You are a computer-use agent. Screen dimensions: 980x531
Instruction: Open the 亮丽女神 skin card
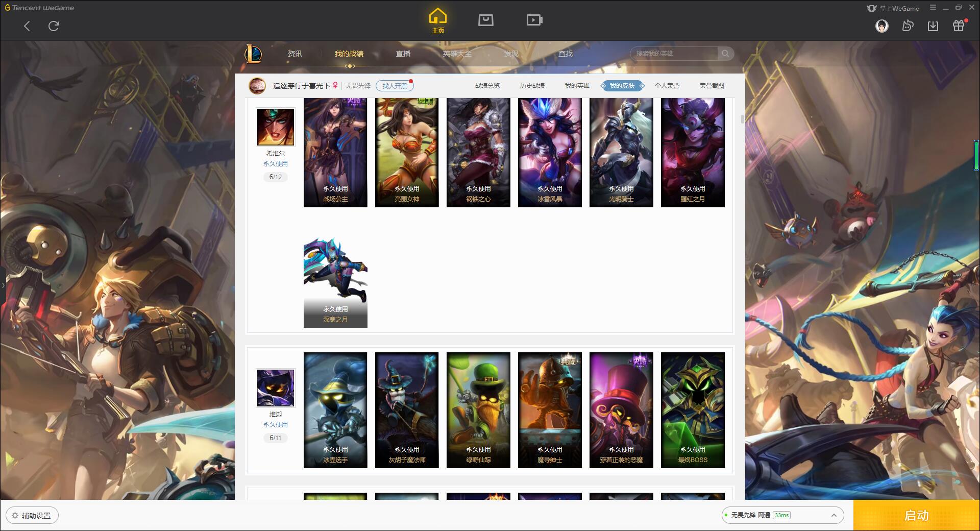point(407,153)
